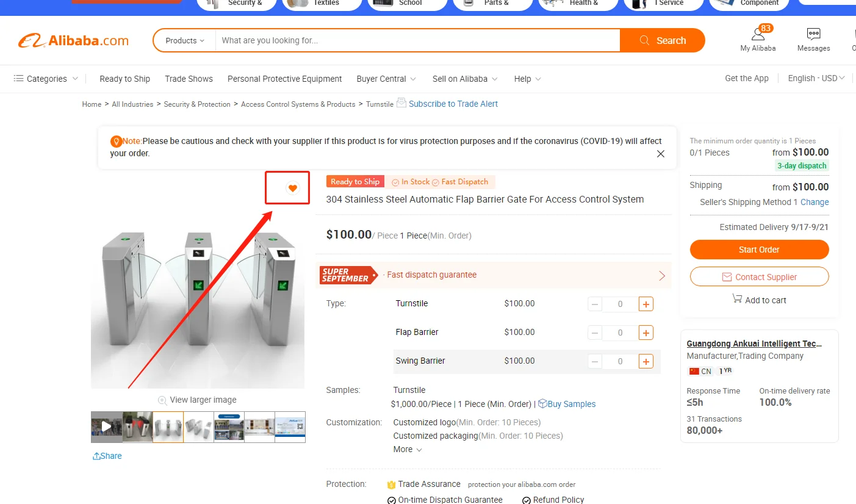Screen dimensions: 856x504
Task: Open the Security & Protection breadcrumb
Action: pyautogui.click(x=197, y=104)
